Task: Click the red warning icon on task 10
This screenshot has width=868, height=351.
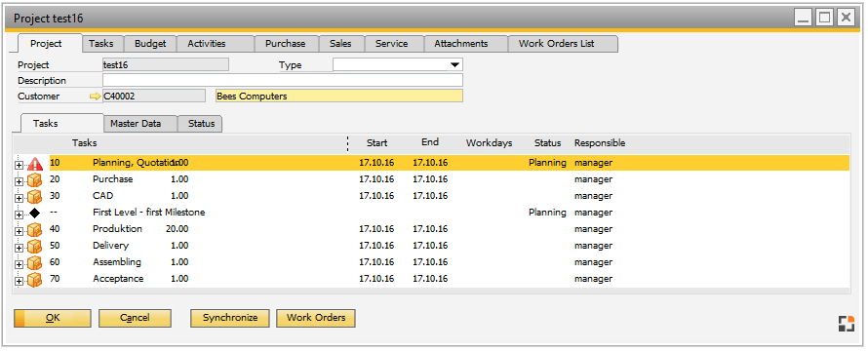Action: coord(35,164)
